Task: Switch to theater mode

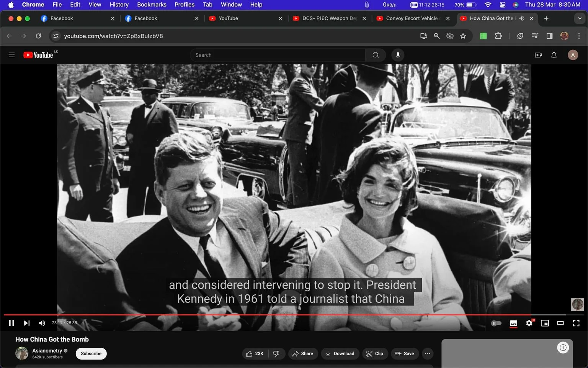Action: coord(560,323)
